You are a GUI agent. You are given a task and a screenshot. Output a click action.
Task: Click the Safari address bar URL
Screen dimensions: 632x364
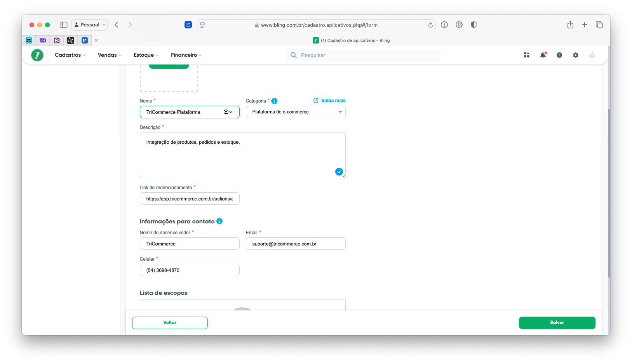tap(319, 25)
